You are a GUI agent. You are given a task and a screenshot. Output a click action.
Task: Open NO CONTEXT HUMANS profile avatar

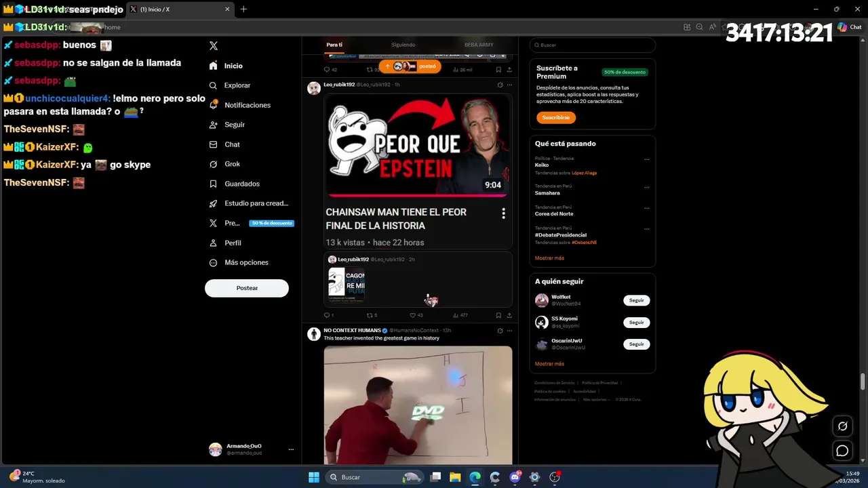(314, 333)
